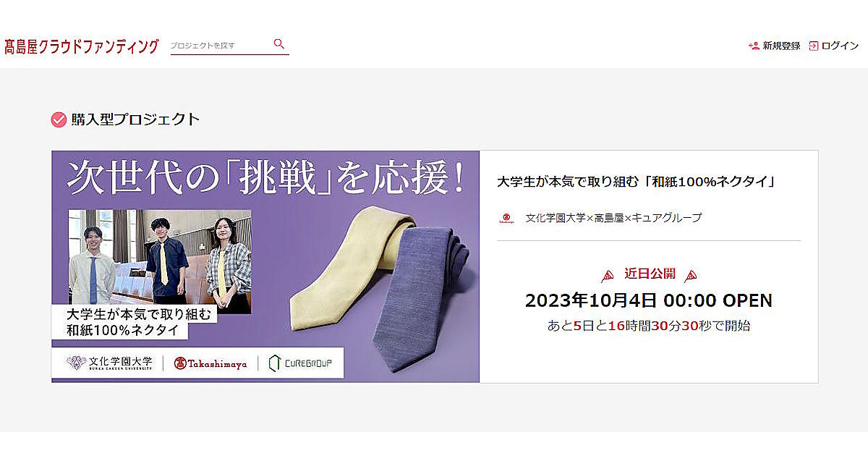
Task: Click the red Takashimaya logo on banner
Action: 210,363
